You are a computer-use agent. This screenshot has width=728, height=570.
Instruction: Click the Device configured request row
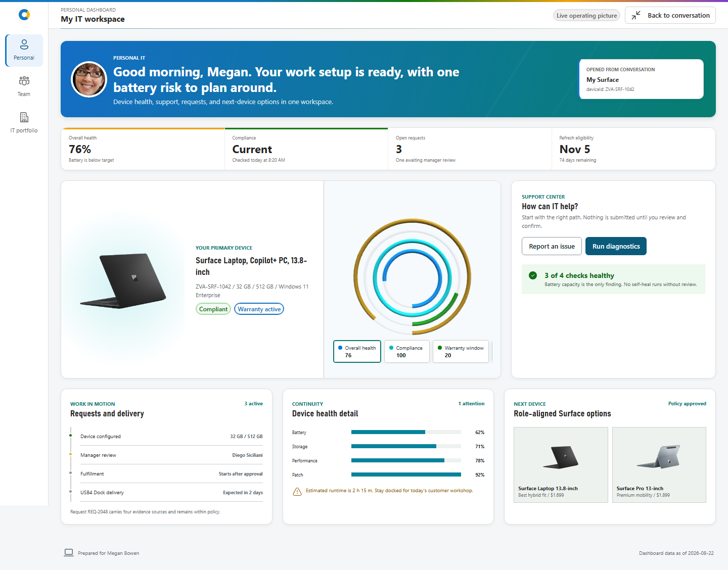pos(171,436)
